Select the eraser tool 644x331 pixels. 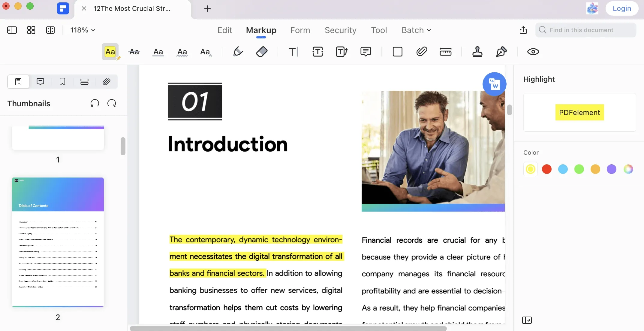coord(262,52)
